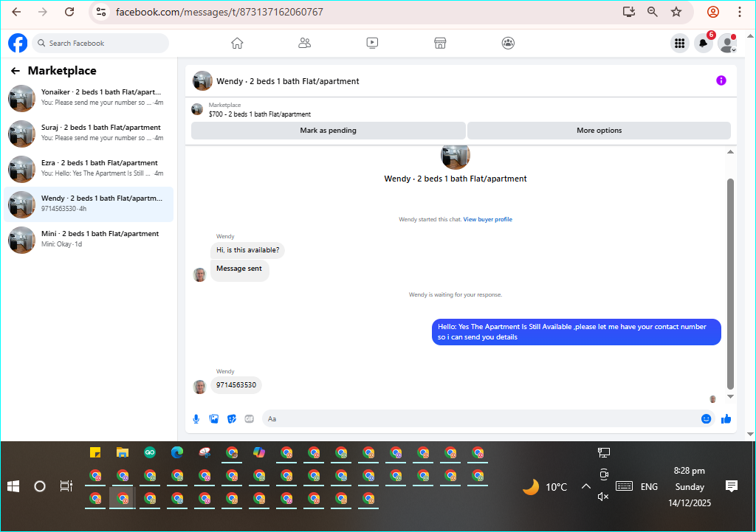
Task: Open the Windows Start menu
Action: coord(13,487)
